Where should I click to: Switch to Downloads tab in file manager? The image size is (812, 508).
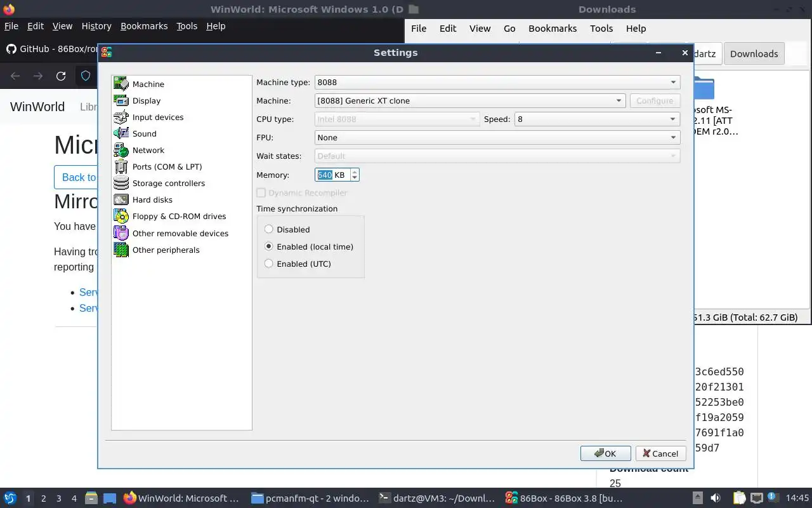754,54
